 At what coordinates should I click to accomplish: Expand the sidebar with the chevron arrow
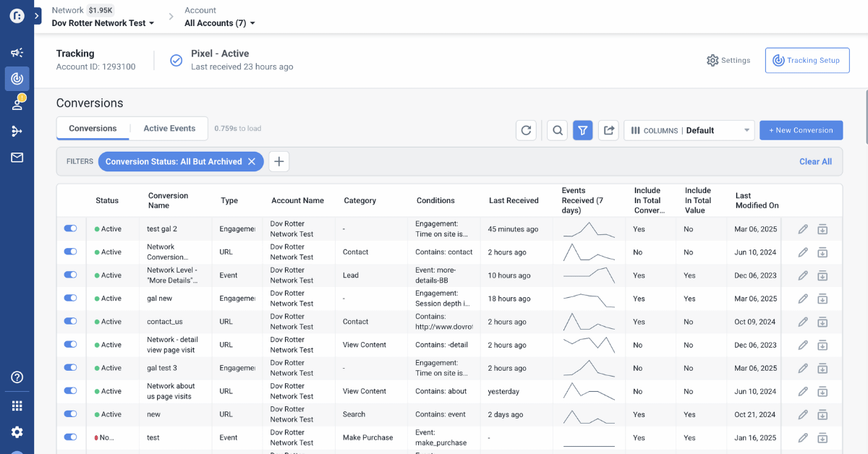(x=37, y=16)
